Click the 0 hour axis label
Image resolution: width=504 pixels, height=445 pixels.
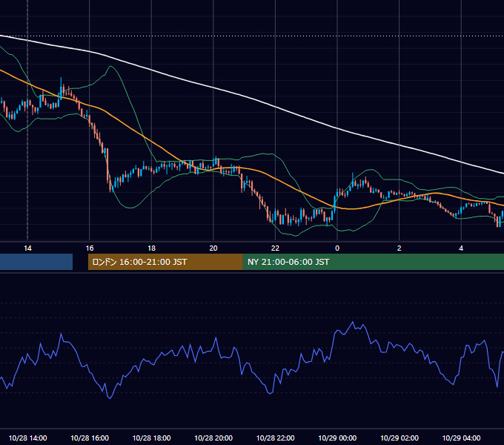pyautogui.click(x=337, y=248)
